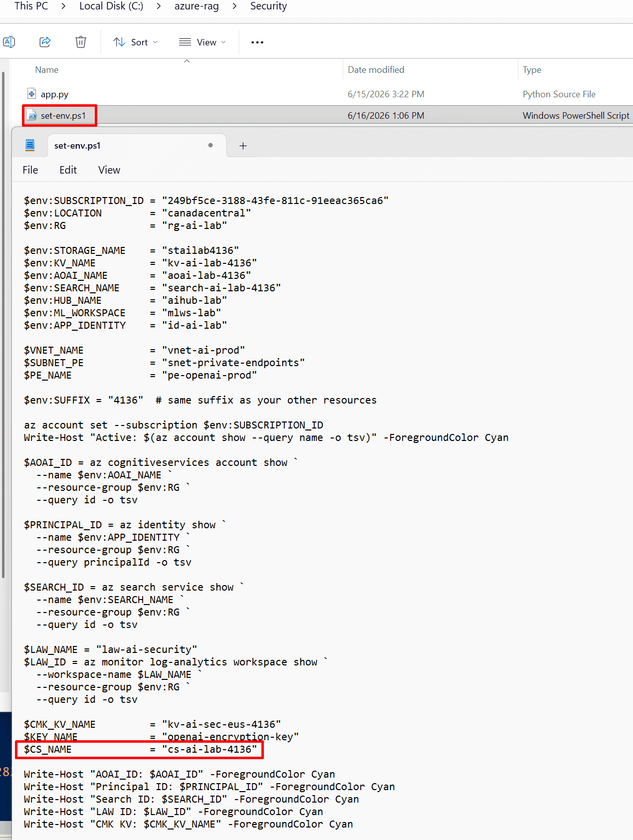Open the See more ellipsis menu
The height and width of the screenshot is (840, 633).
pos(257,42)
